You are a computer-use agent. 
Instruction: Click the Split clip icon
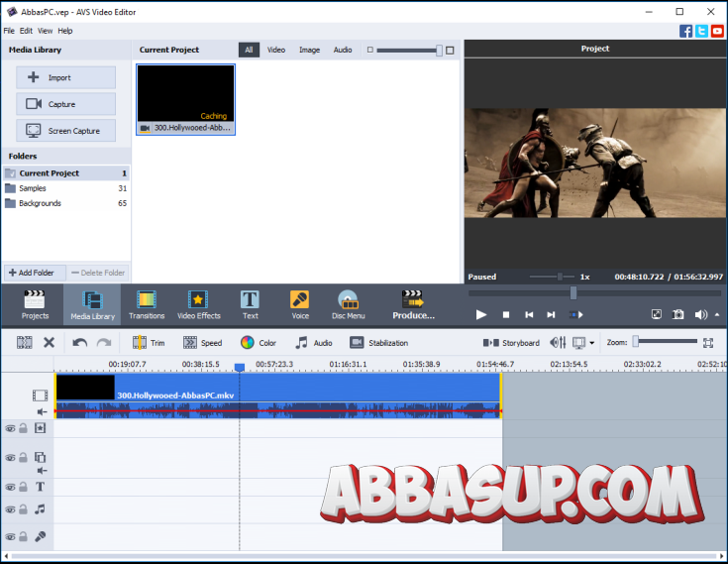24,343
